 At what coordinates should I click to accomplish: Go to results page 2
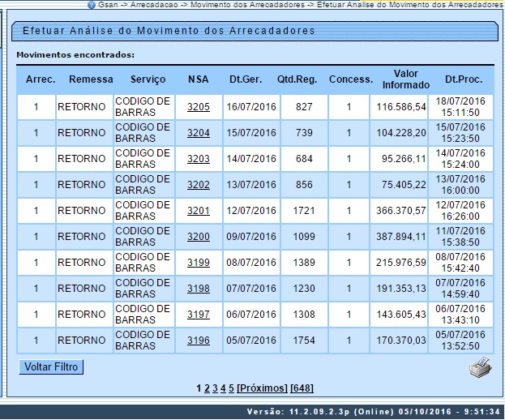tap(207, 388)
